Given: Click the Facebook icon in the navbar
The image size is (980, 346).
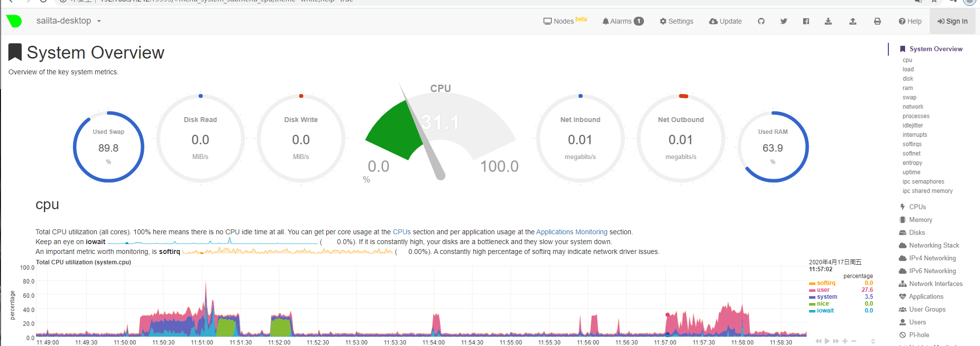Looking at the screenshot, I should (x=806, y=21).
